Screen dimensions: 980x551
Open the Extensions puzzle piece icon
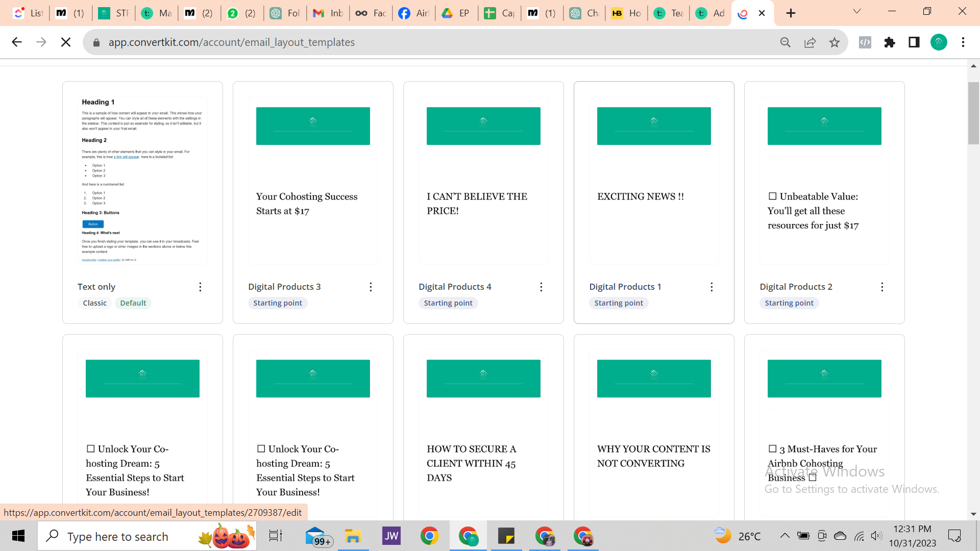[x=890, y=42]
